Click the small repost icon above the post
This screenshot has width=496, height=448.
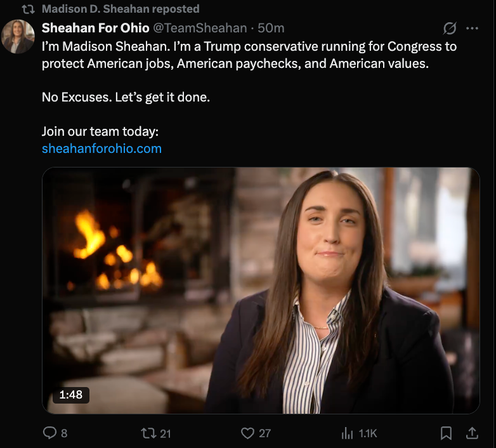[x=29, y=9]
